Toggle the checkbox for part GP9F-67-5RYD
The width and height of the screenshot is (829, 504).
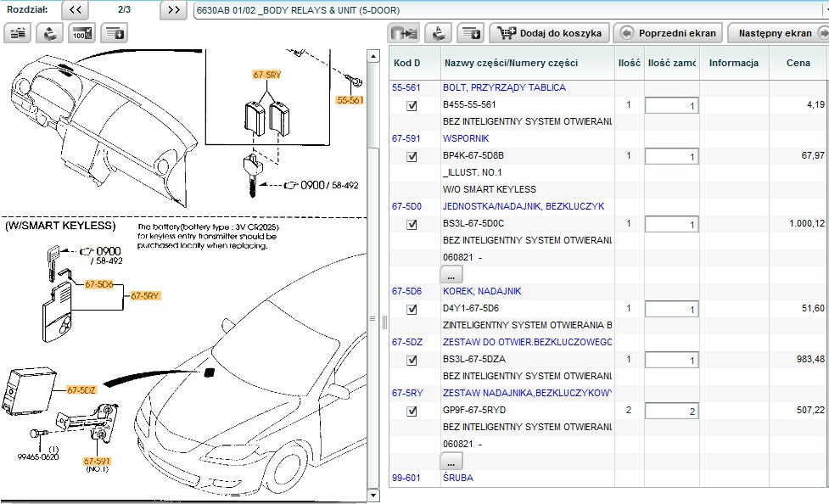pyautogui.click(x=412, y=411)
